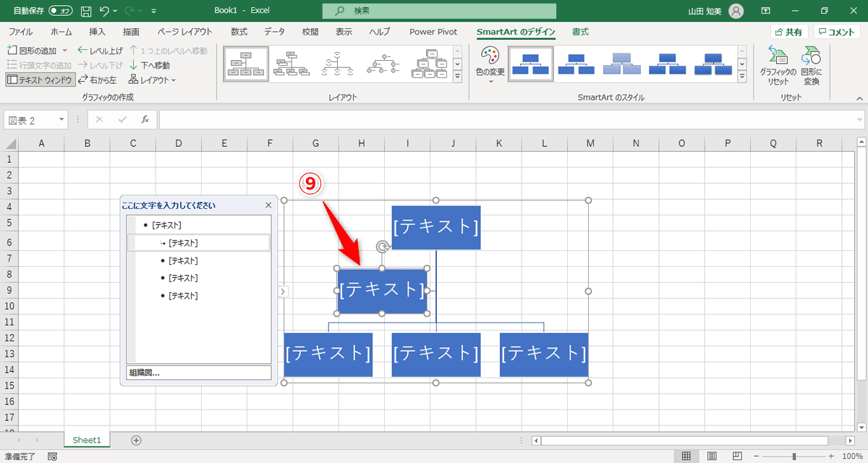Toggle テキスト ウィンドウ text pane button

40,80
